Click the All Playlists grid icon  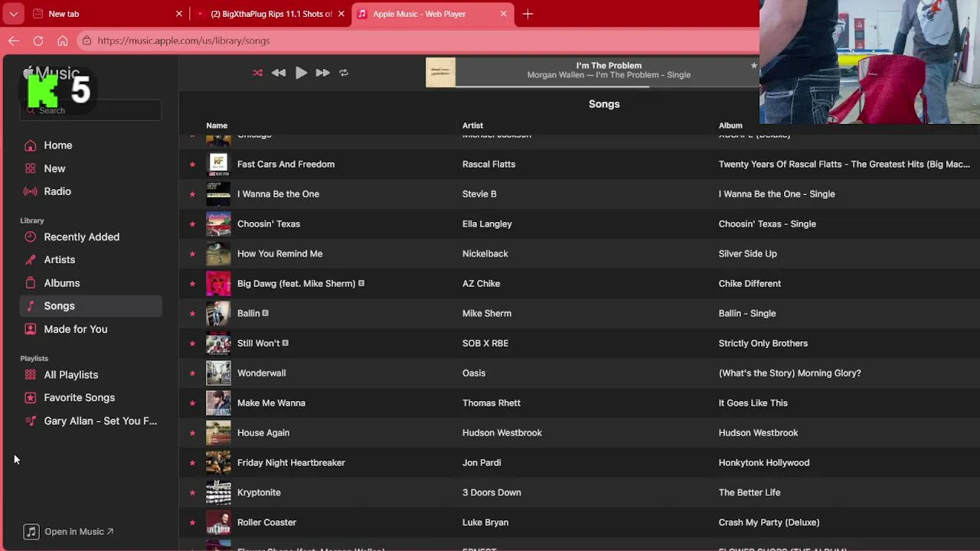click(x=30, y=375)
